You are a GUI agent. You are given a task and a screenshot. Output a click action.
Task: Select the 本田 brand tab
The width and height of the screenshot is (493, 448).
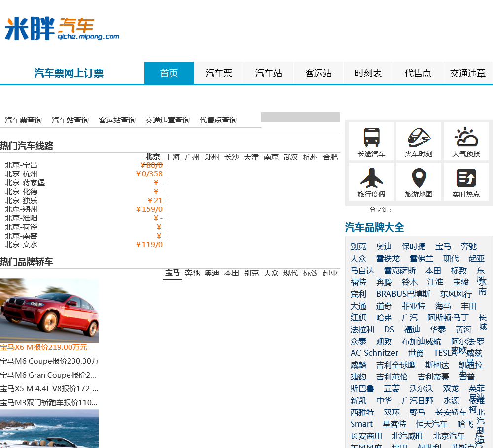click(x=232, y=273)
